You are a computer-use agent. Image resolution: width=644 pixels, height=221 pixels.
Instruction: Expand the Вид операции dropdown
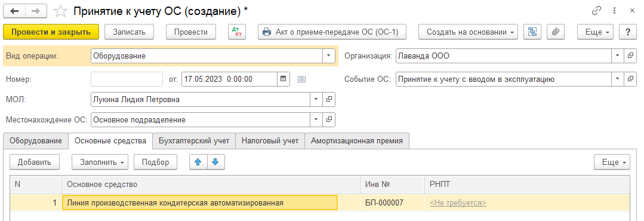tap(329, 56)
